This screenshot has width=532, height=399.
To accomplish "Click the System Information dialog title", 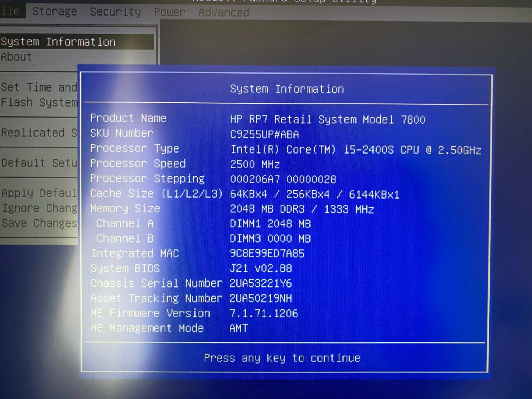I will [287, 89].
